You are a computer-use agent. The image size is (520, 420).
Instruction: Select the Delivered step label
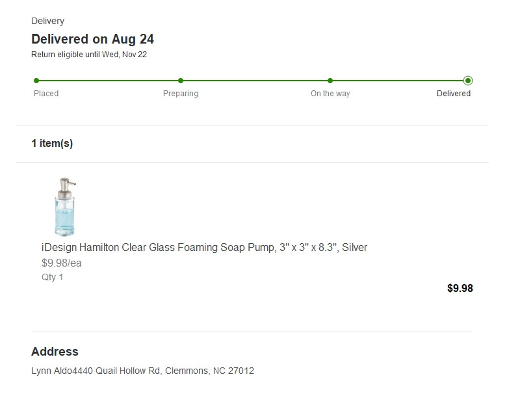(x=454, y=94)
